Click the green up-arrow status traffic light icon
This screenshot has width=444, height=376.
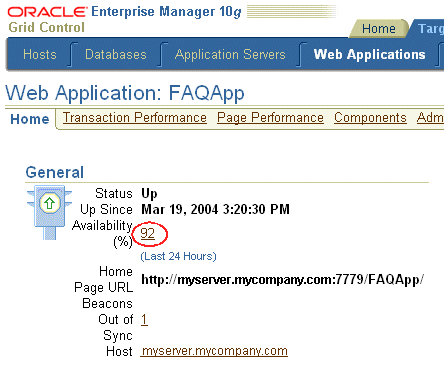point(50,212)
